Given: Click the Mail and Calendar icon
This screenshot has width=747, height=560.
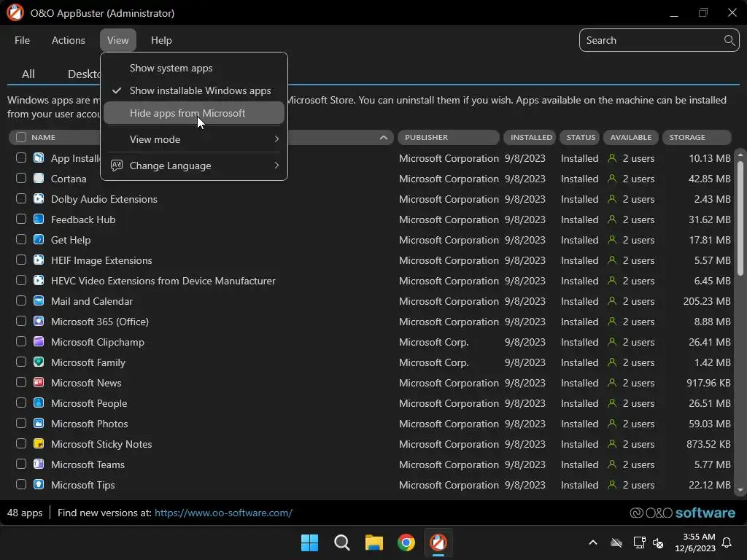Looking at the screenshot, I should (39, 301).
